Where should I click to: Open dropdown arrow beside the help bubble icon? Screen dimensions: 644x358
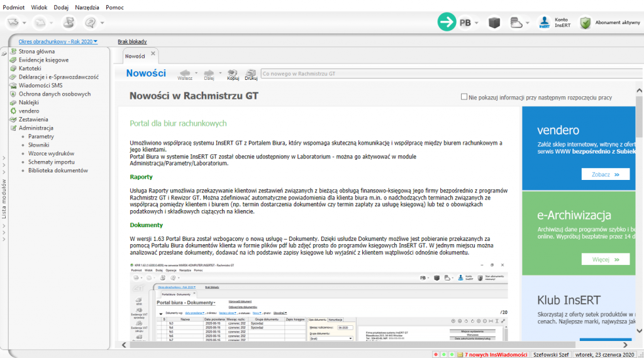point(102,23)
